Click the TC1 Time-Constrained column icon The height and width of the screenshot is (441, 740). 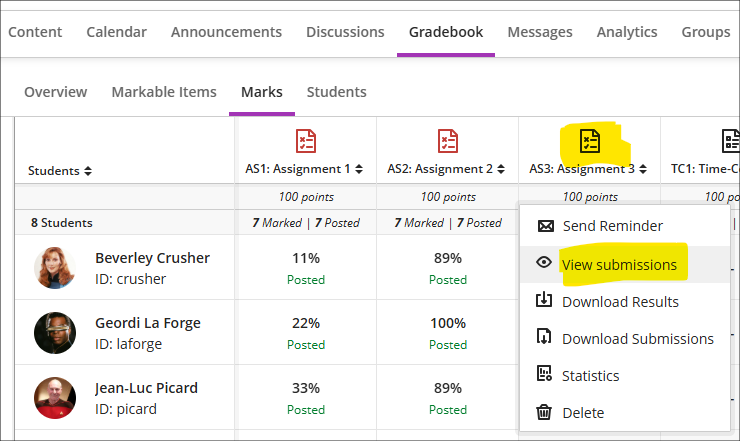click(731, 141)
